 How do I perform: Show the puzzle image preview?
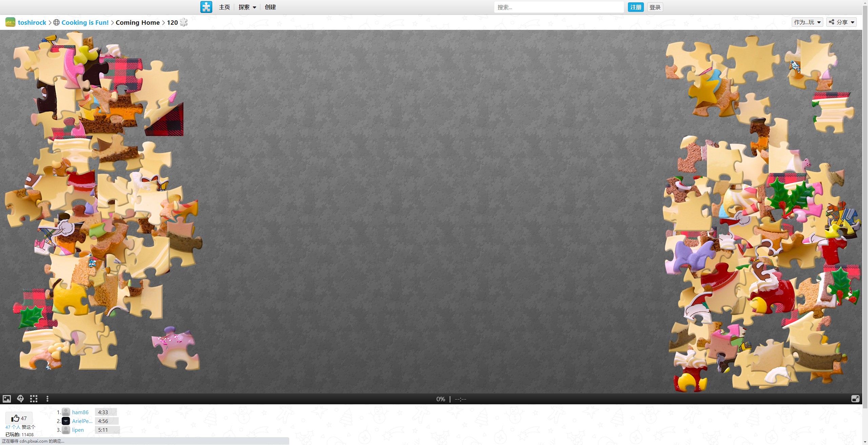(7, 399)
